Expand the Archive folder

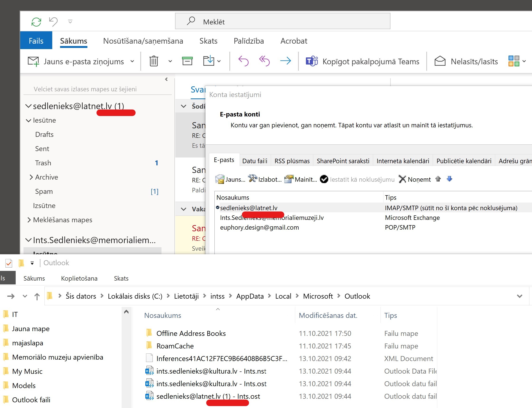click(31, 177)
